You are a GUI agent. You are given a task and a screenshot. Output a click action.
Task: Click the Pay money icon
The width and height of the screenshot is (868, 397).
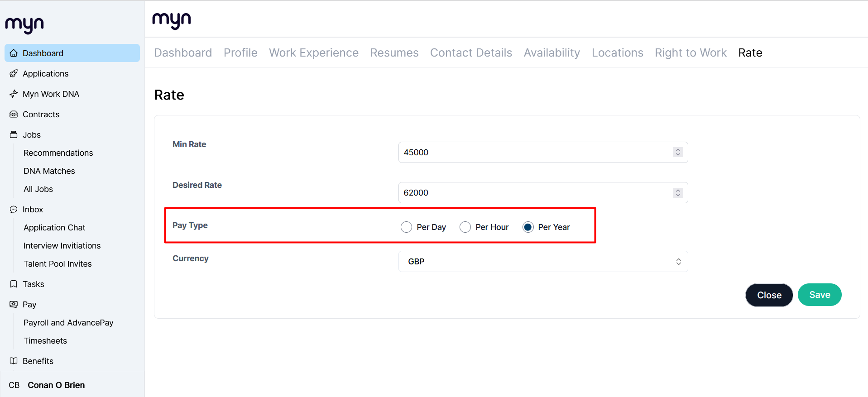pyautogui.click(x=14, y=304)
